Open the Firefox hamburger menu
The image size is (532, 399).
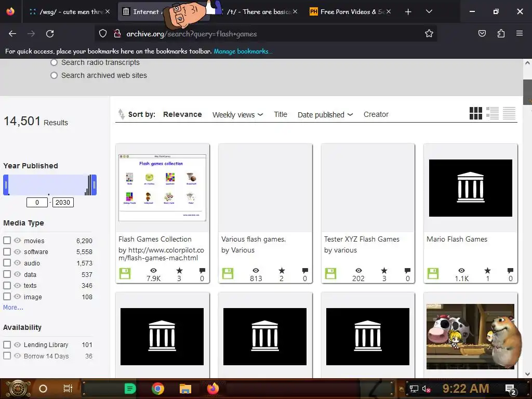pos(519,33)
